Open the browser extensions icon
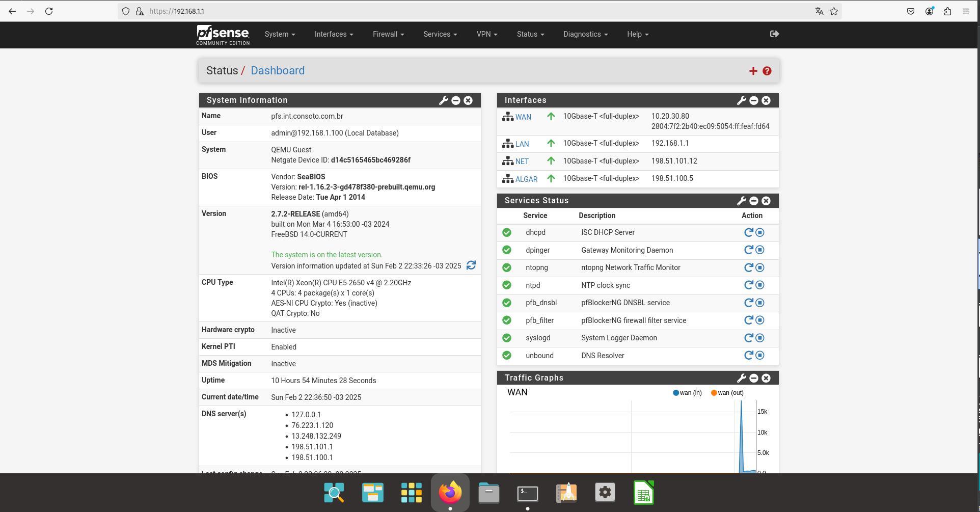 947,11
